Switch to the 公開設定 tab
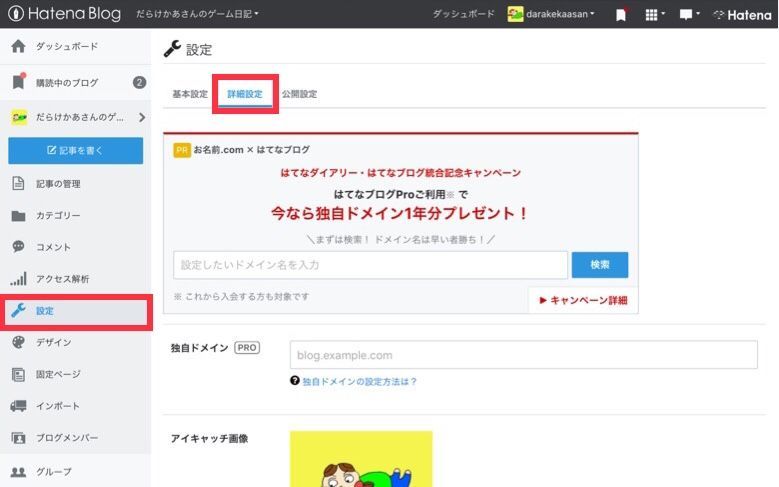Image resolution: width=779 pixels, height=487 pixels. [x=300, y=94]
